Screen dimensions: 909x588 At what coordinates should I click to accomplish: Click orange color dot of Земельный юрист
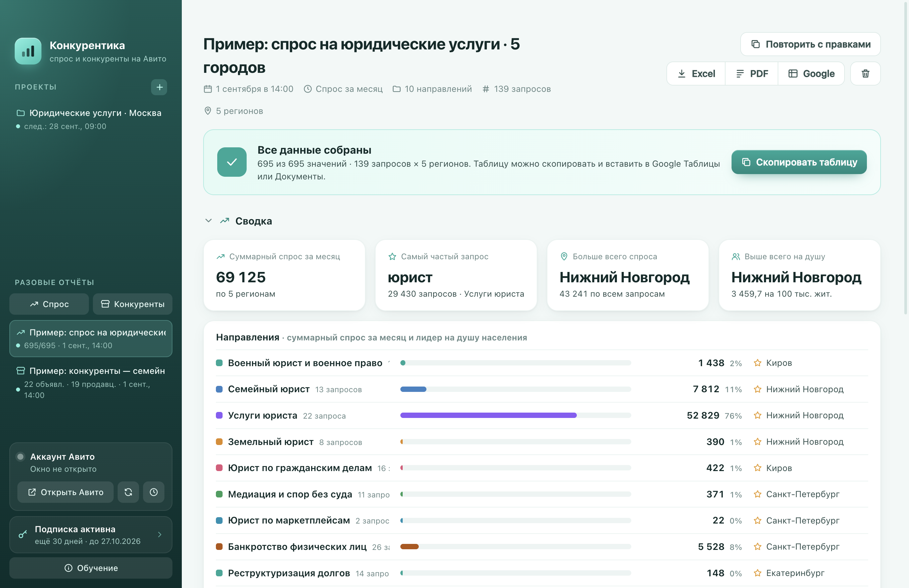point(219,442)
